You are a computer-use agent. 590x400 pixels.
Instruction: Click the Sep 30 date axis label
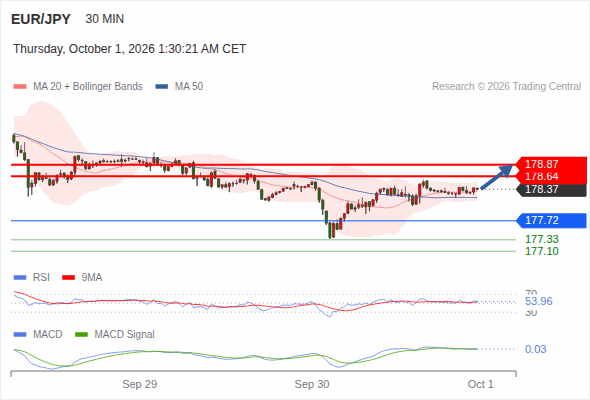[312, 384]
